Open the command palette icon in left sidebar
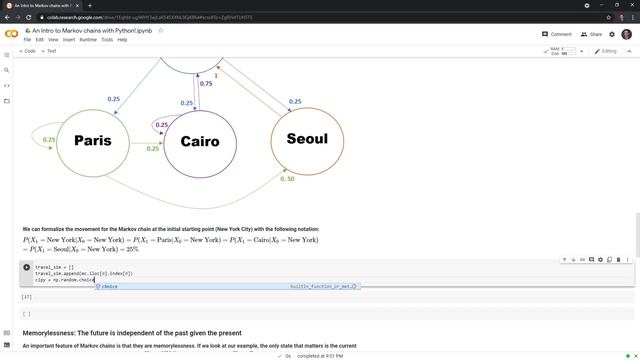The image size is (640, 360). pos(7,333)
